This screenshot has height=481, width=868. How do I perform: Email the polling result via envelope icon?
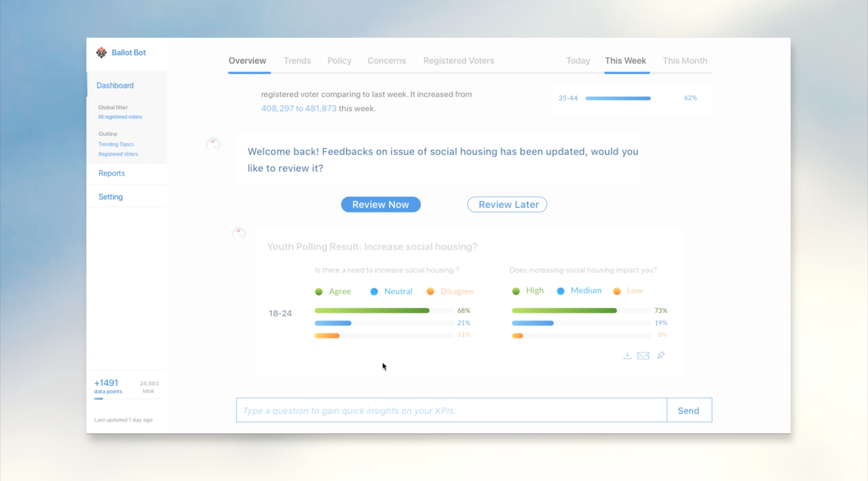(x=643, y=356)
